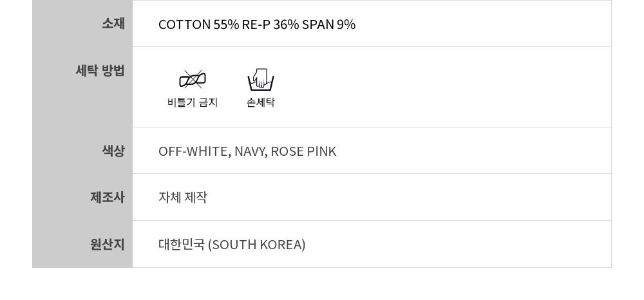The height and width of the screenshot is (300, 644).
Task: Select the ROSE PINK color name
Action: tap(303, 151)
